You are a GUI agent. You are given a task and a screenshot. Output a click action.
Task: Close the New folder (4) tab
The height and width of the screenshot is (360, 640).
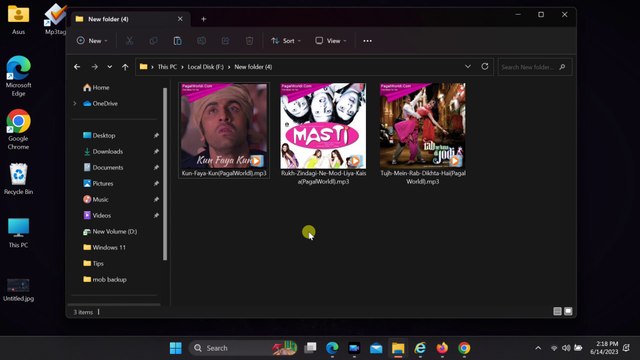180,19
